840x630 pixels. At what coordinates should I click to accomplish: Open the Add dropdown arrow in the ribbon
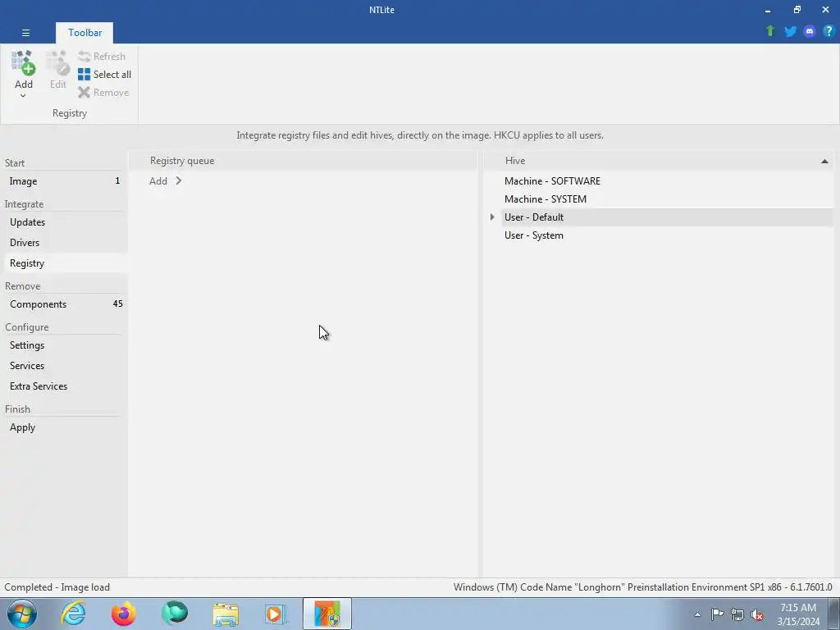(23, 96)
